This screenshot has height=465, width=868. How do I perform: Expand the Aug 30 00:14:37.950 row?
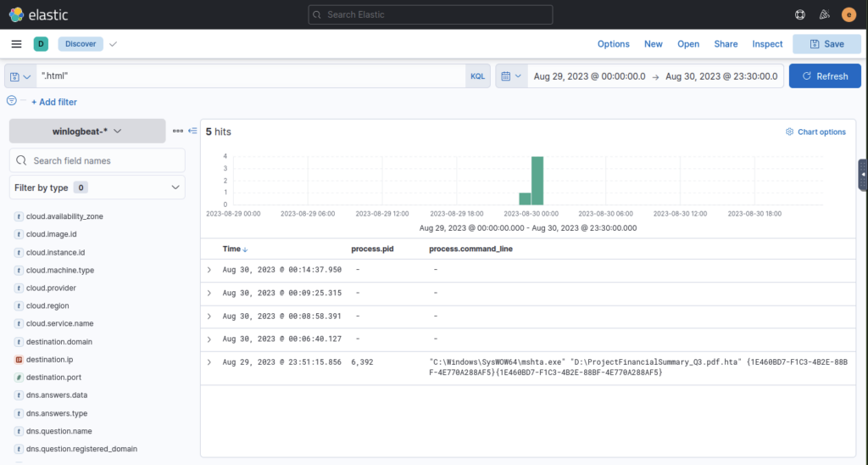pos(209,270)
